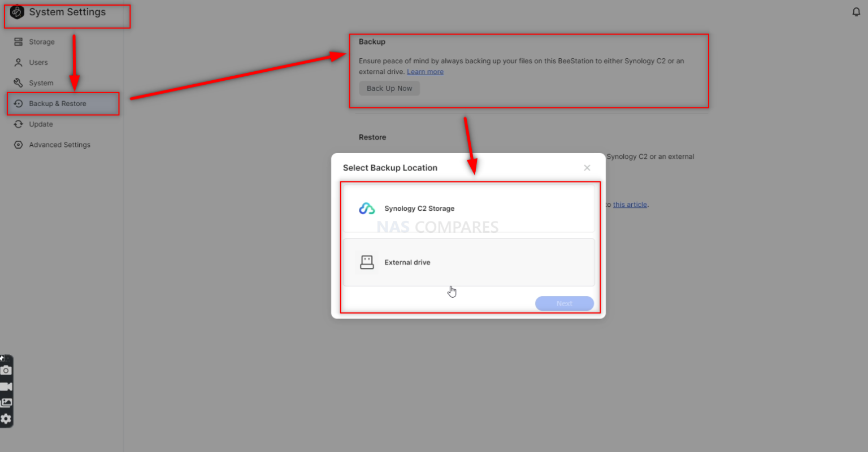Click the Storage drive icon in sidebar
This screenshot has width=868, height=452.
point(18,41)
